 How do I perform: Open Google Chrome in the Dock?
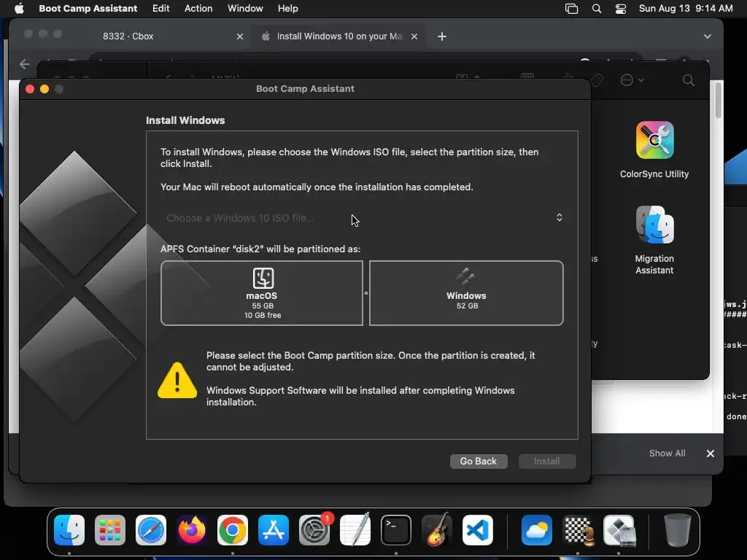point(233,530)
